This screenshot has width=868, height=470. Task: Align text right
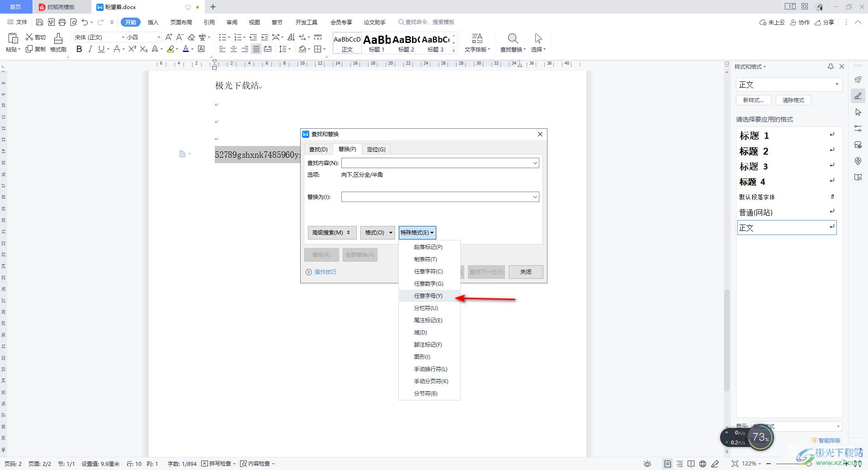(245, 49)
